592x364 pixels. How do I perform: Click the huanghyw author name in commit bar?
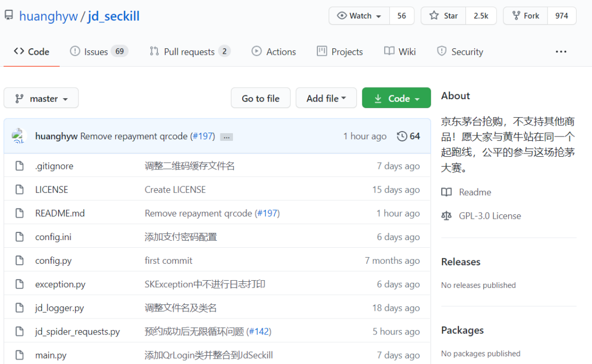coord(56,136)
